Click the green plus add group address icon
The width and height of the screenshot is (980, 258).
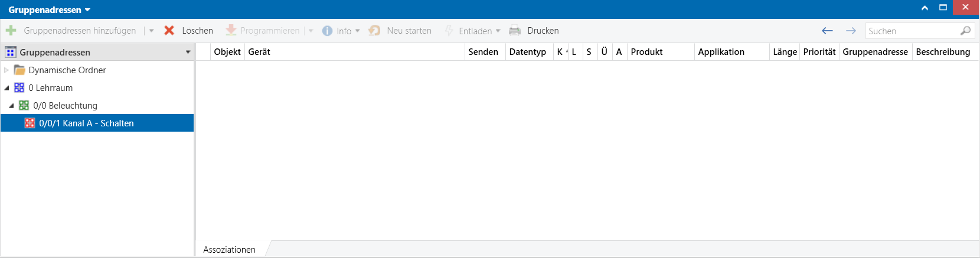click(11, 31)
